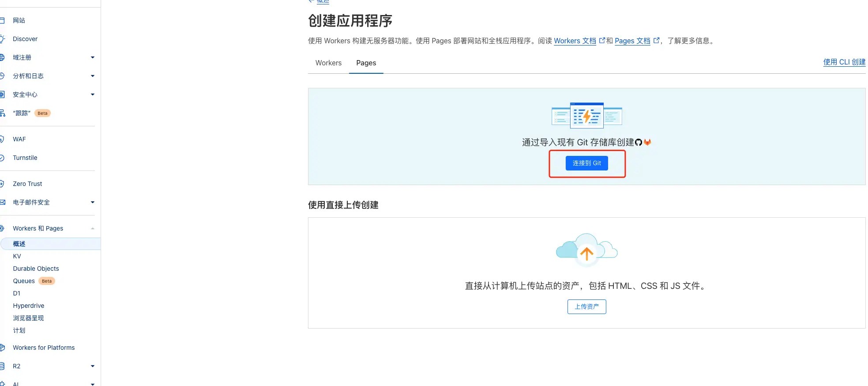Screen dimensions: 868x386
Task: Click the 通过导入现有 Git 存储库创建 text
Action: 578,142
